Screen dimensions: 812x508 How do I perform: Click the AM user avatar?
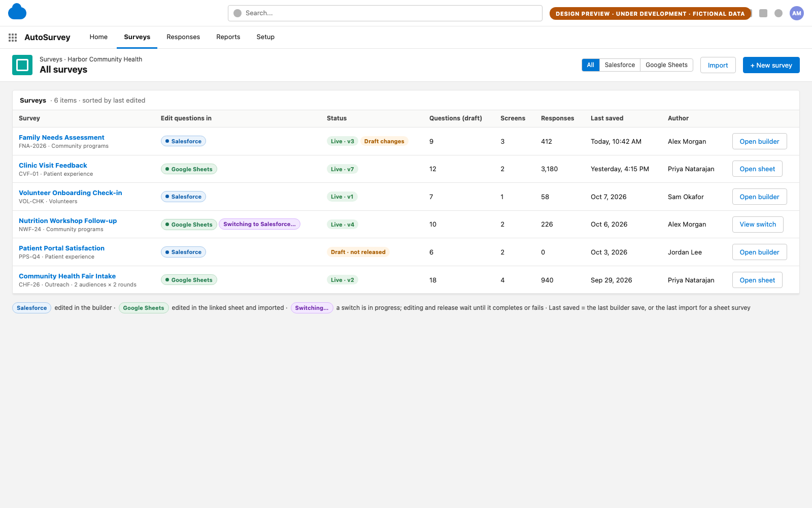(x=797, y=13)
